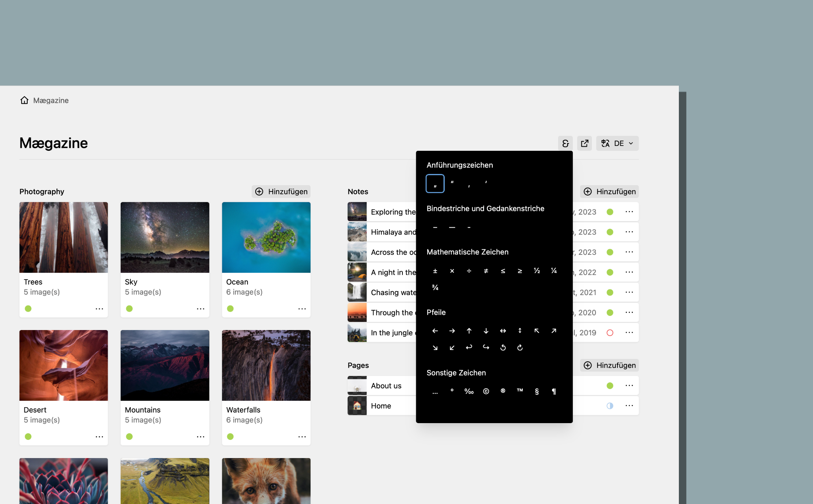Viewport: 813px width, 504px height.
Task: Select the opening low double quote
Action: pos(435,184)
